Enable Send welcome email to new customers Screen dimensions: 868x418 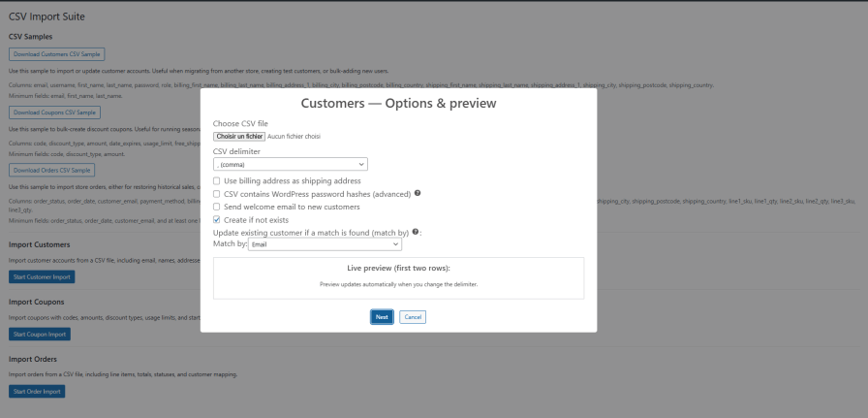click(217, 208)
